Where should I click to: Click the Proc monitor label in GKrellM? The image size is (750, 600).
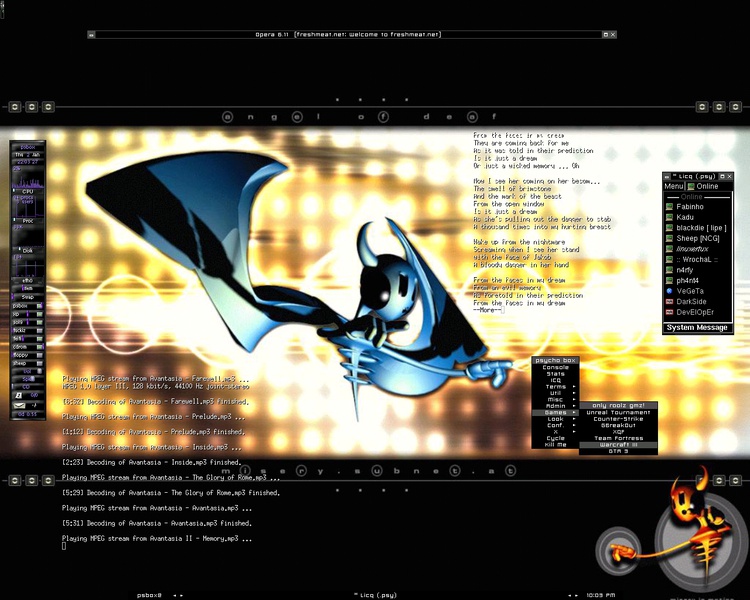tap(27, 221)
